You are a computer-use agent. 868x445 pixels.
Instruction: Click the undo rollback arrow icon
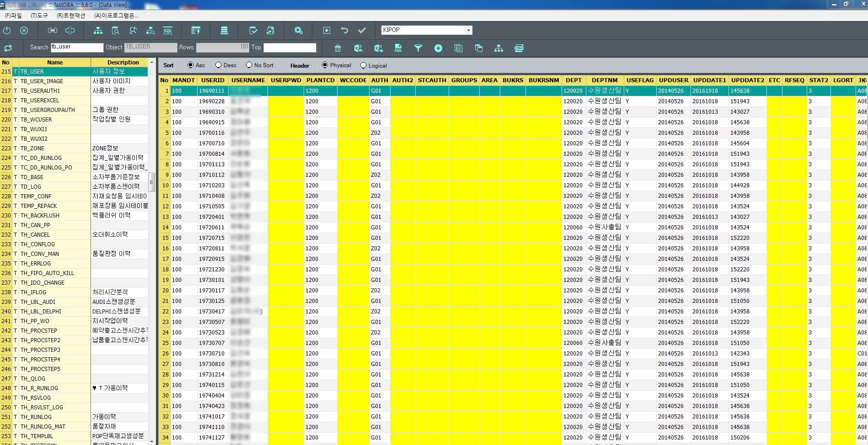[x=344, y=30]
